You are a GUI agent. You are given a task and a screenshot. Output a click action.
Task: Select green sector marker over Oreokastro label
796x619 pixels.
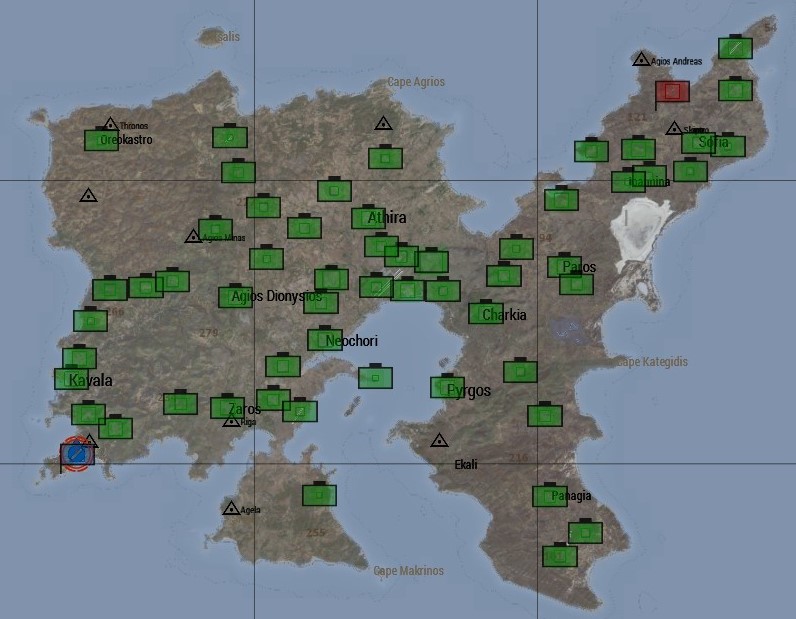102,140
